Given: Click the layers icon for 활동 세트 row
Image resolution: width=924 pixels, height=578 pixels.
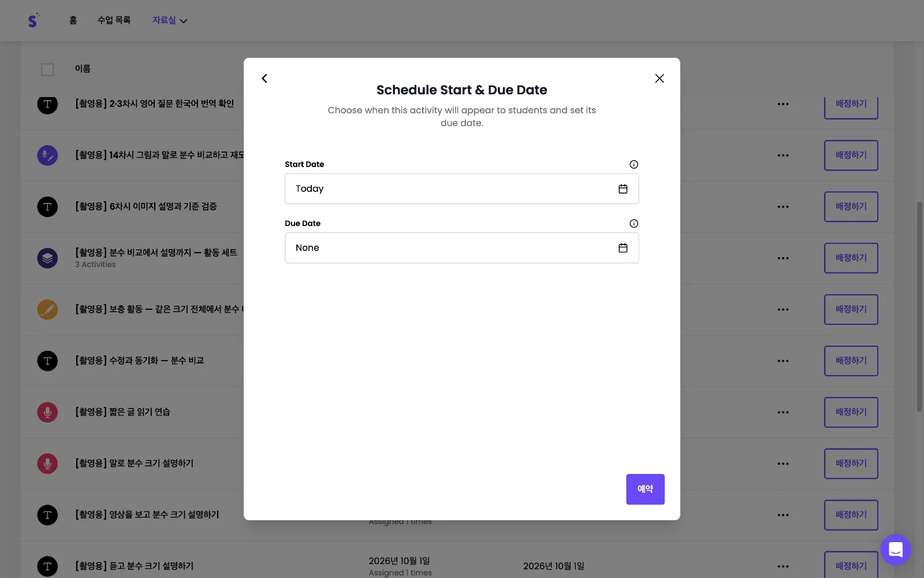Looking at the screenshot, I should point(47,258).
